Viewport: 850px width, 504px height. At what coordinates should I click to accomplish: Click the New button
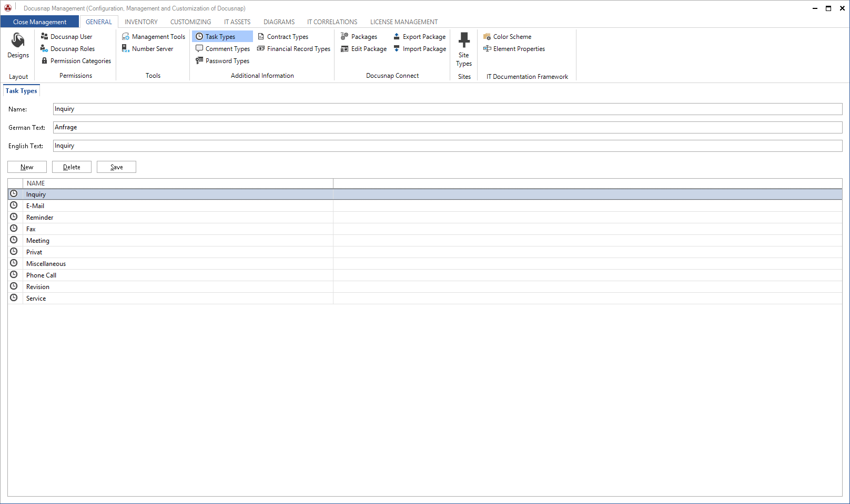[27, 167]
